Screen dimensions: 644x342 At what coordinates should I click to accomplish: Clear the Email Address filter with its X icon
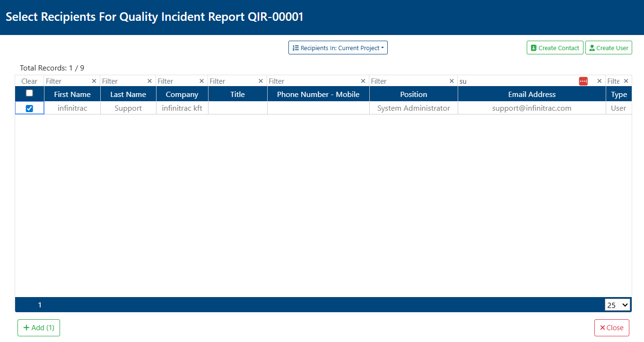pyautogui.click(x=600, y=81)
